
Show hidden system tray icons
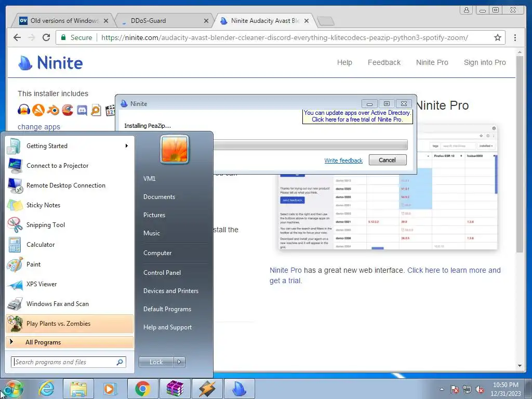pyautogui.click(x=442, y=389)
